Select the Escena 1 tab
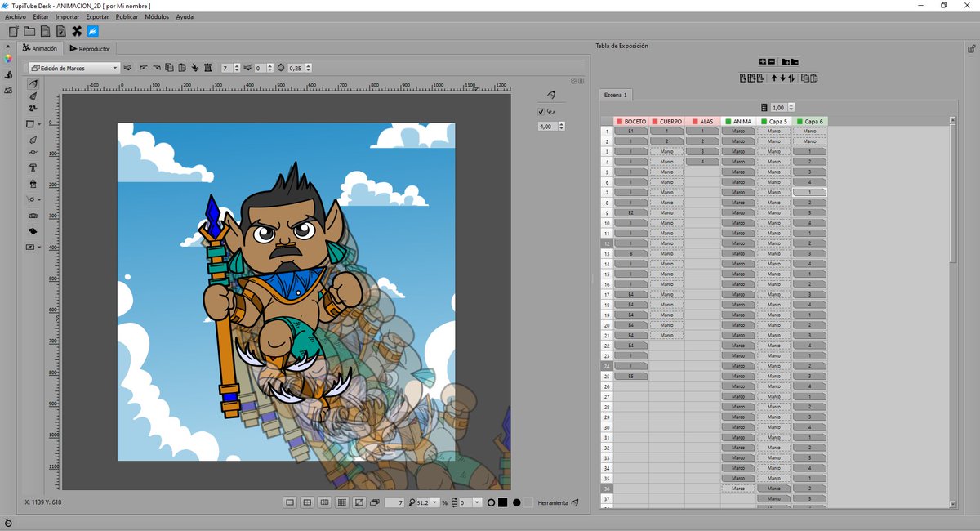The height and width of the screenshot is (531, 980). point(616,95)
